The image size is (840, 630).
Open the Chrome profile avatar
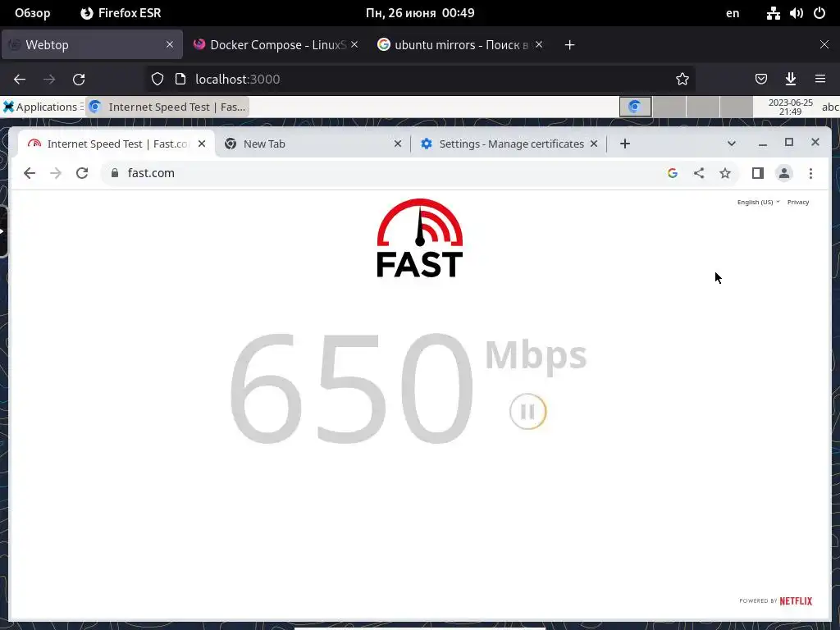tap(783, 173)
